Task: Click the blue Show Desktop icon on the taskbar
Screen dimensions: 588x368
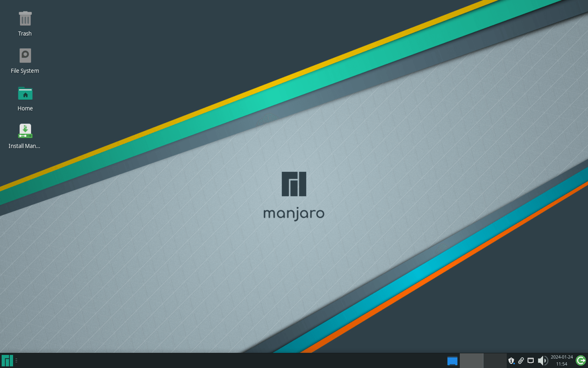Action: coord(452,361)
